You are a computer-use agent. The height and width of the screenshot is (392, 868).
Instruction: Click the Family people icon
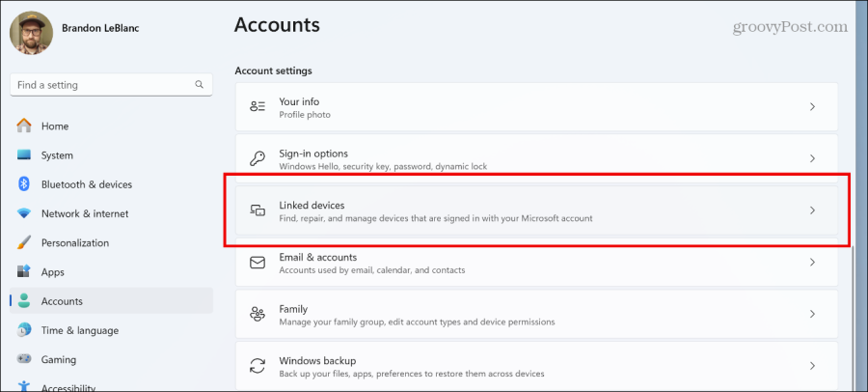click(258, 314)
